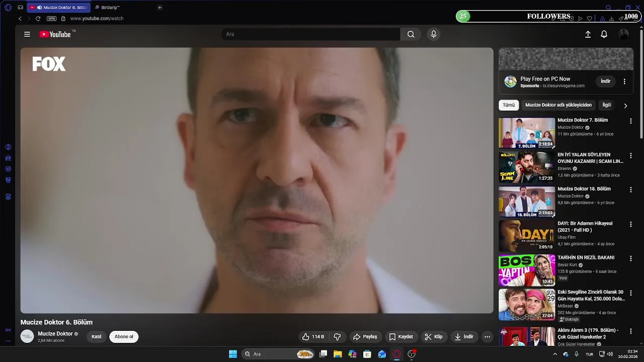Dislike the video

pyautogui.click(x=338, y=337)
